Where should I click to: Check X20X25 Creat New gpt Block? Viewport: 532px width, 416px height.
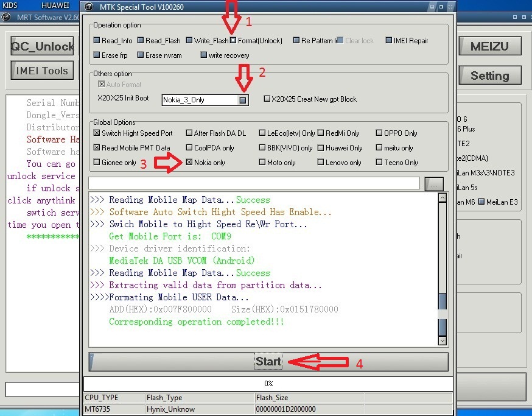point(267,99)
